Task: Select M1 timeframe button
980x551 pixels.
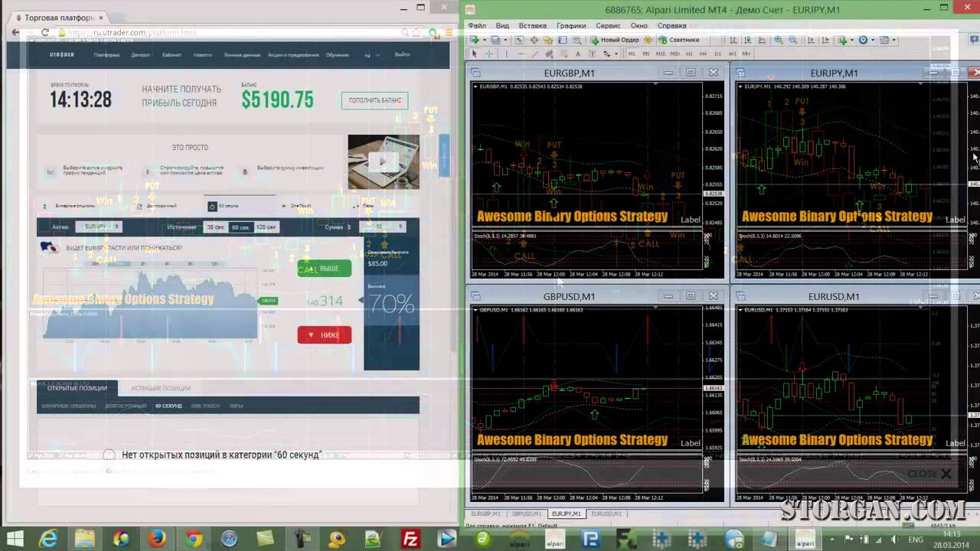Action: [x=632, y=54]
